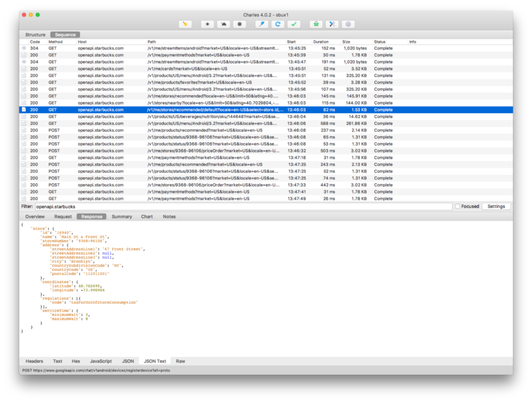The image size is (532, 402).
Task: Open the Request tab
Action: point(63,217)
